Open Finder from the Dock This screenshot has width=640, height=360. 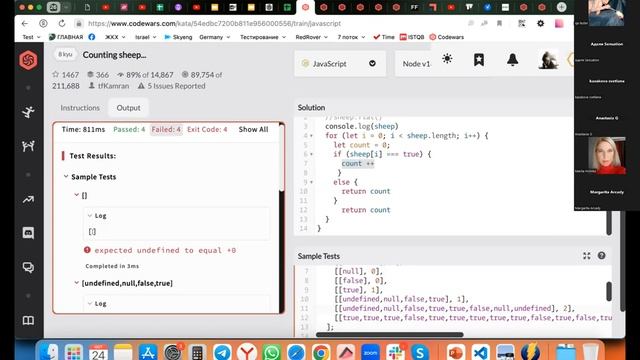pyautogui.click(x=49, y=352)
